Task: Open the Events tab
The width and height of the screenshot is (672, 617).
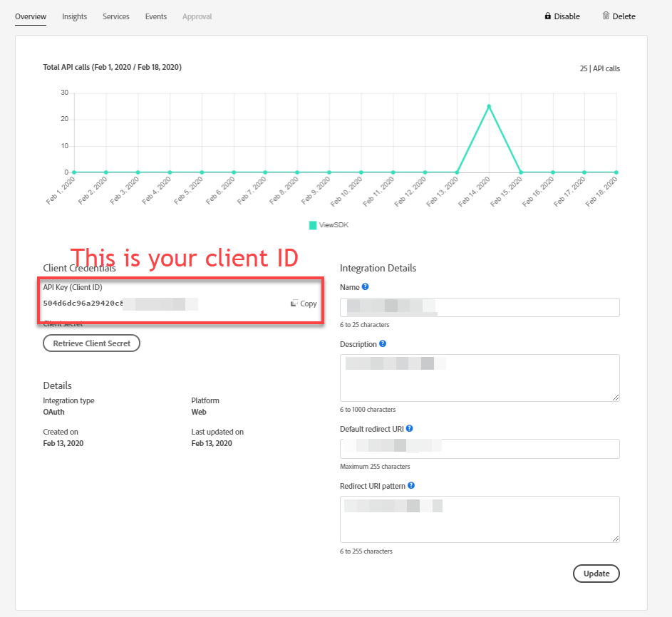Action: pos(156,16)
